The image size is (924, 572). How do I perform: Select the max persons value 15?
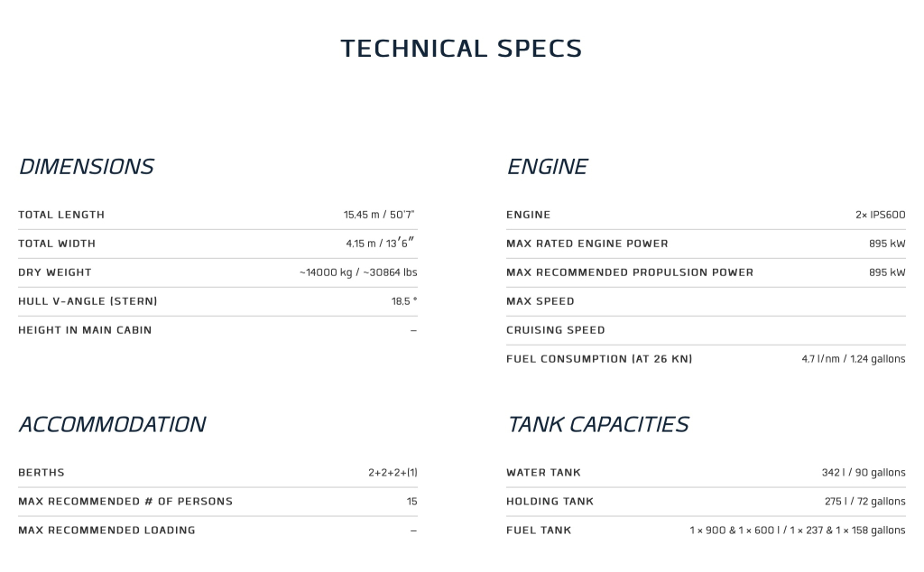pos(411,502)
